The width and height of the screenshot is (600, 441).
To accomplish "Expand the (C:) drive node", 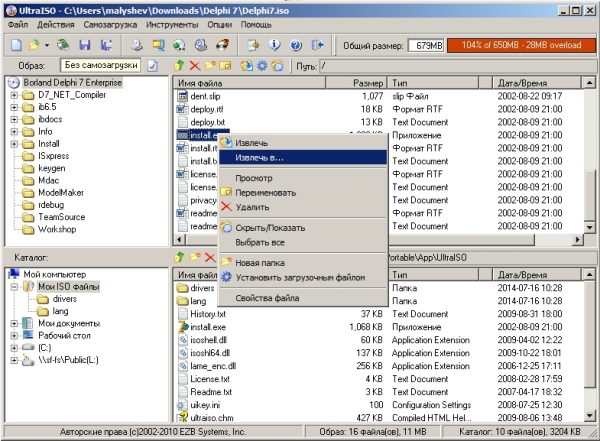I will (x=14, y=348).
